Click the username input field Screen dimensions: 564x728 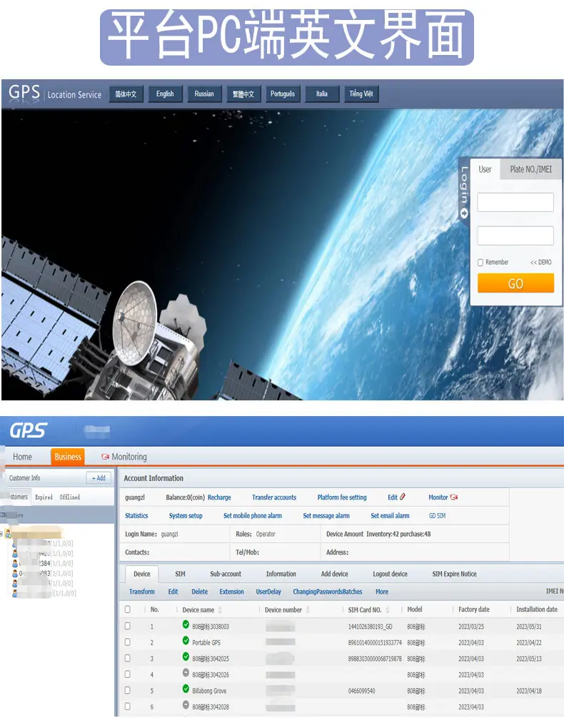pyautogui.click(x=515, y=203)
